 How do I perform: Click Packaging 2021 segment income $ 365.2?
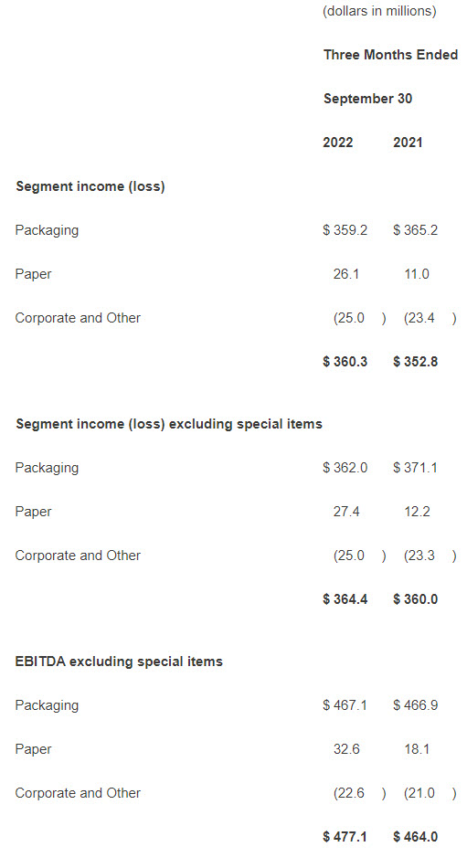click(x=416, y=230)
